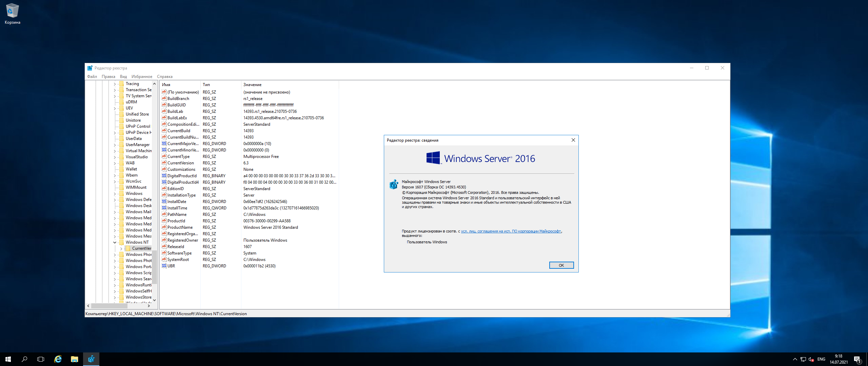The height and width of the screenshot is (366, 868).
Task: Select the CurrentMajorVersionNumber DWORD icon
Action: 164,143
